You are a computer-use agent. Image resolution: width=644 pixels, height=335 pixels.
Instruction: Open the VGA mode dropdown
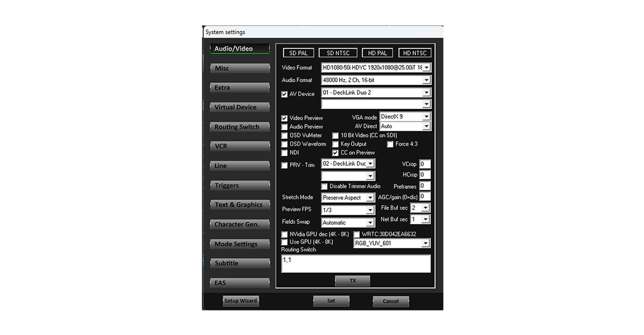click(x=426, y=117)
